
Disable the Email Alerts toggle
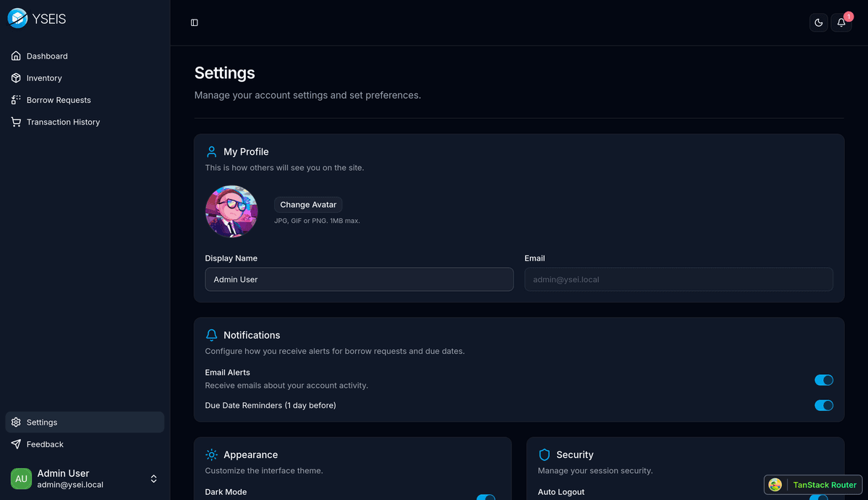(x=824, y=380)
